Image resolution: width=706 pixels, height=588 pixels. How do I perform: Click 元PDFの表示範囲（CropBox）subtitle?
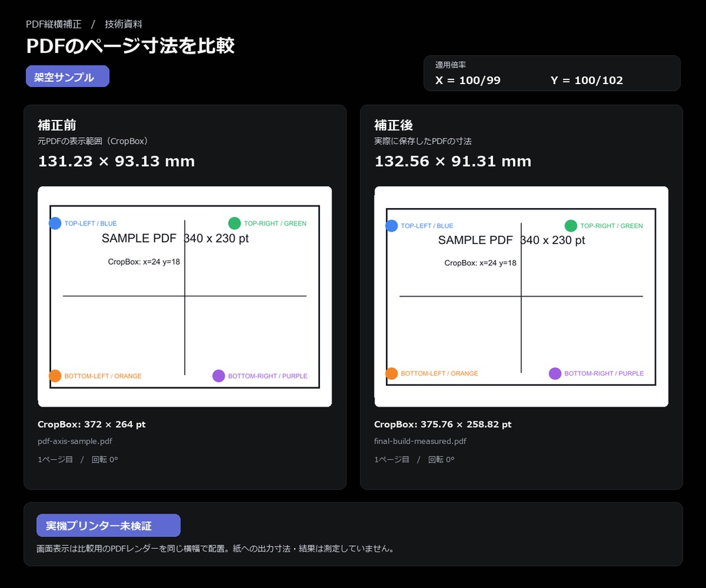[x=93, y=141]
